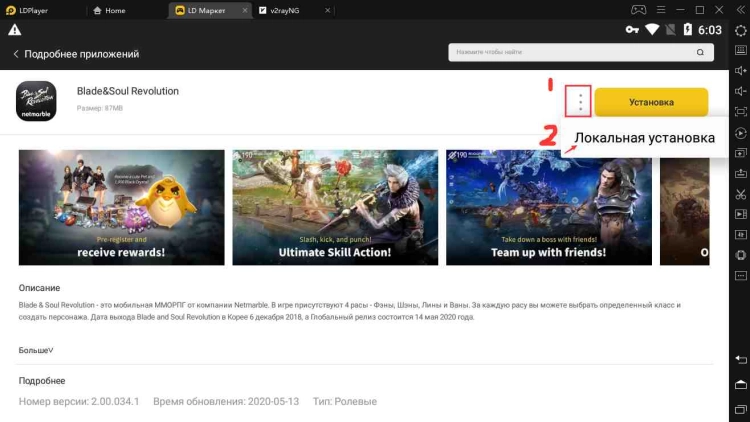Click yellow Установка button
The width and height of the screenshot is (750, 422).
point(651,102)
